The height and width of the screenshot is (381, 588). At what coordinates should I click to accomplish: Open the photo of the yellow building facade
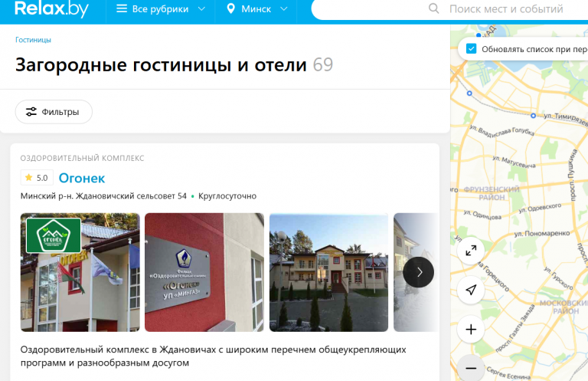[x=328, y=272]
